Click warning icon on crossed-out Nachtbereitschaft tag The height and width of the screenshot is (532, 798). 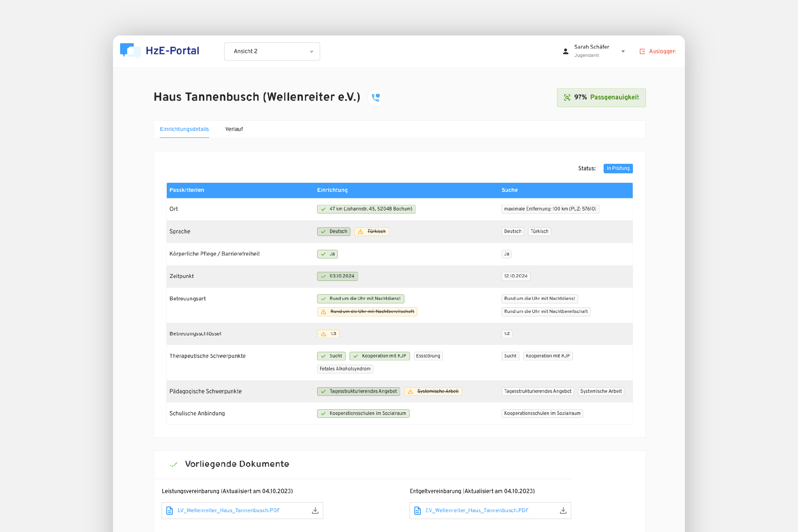[324, 312]
